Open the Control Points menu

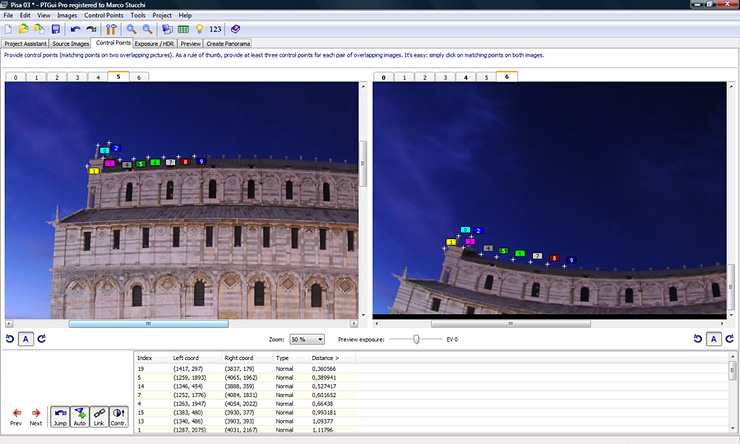coord(103,16)
